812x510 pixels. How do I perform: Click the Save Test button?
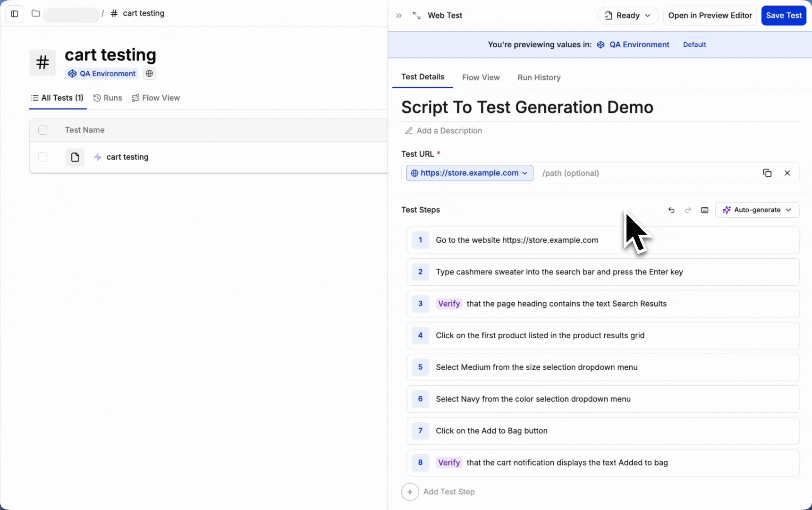tap(783, 16)
